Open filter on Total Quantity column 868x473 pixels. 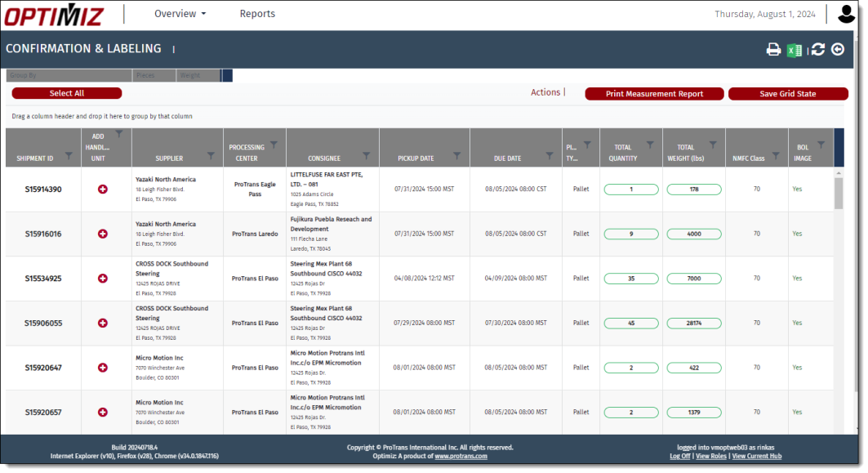[651, 145]
